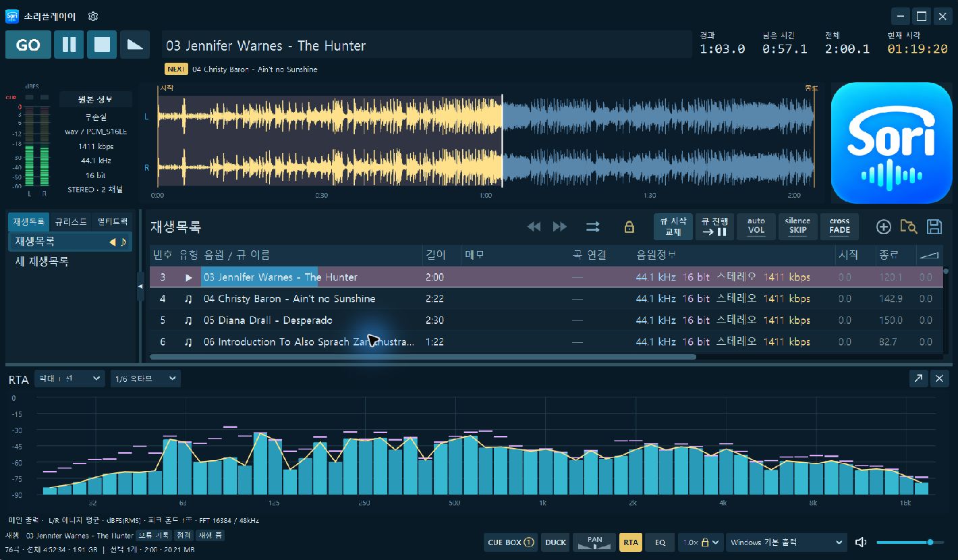Image resolution: width=958 pixels, height=560 pixels.
Task: Toggle the DUCK button
Action: pyautogui.click(x=556, y=542)
